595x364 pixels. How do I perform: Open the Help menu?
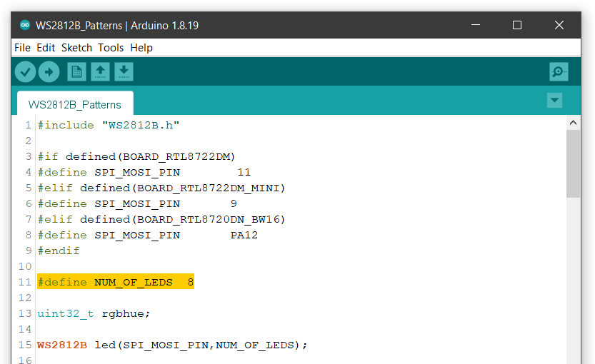coord(141,48)
